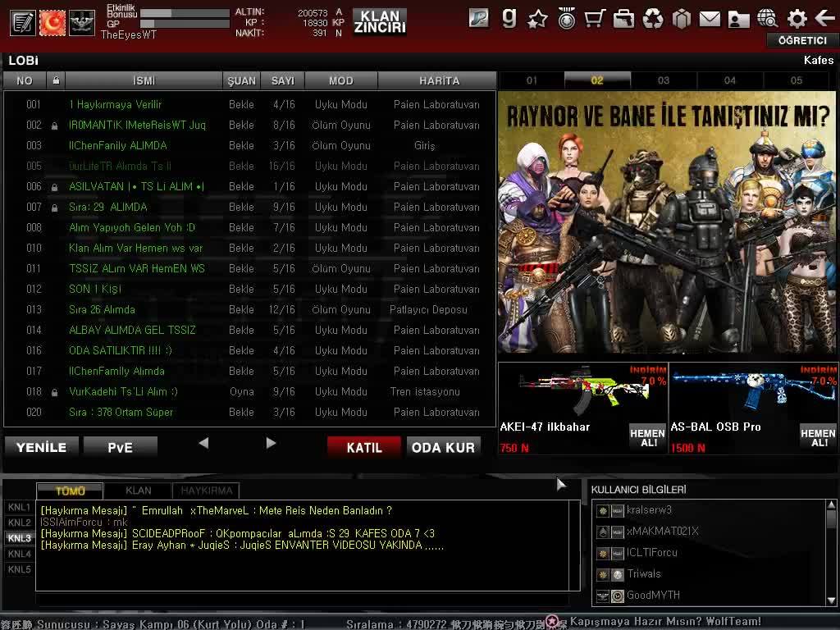Open the folder with person icon
The width and height of the screenshot is (840, 630).
[x=739, y=20]
